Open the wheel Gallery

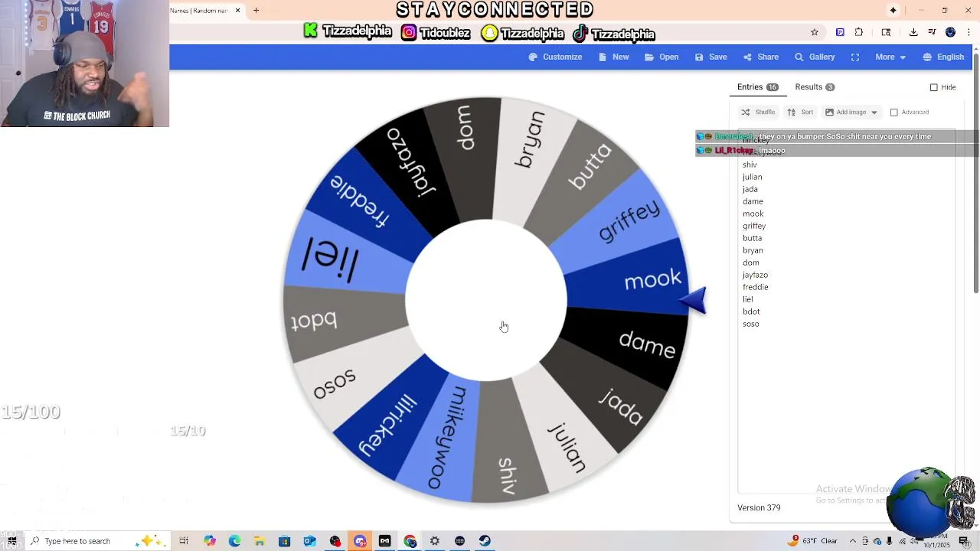(x=815, y=57)
